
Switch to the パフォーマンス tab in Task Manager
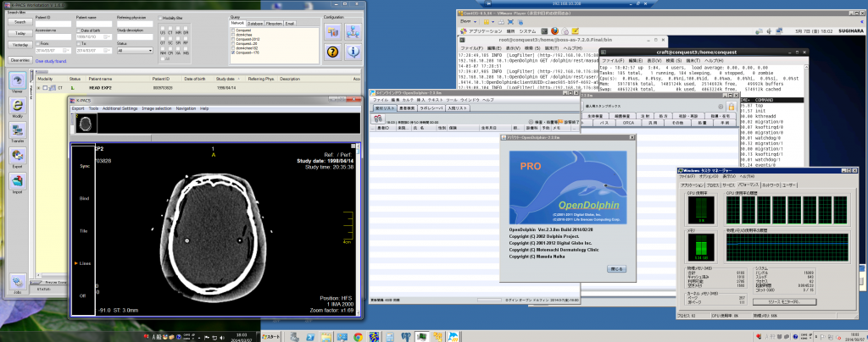coord(750,185)
